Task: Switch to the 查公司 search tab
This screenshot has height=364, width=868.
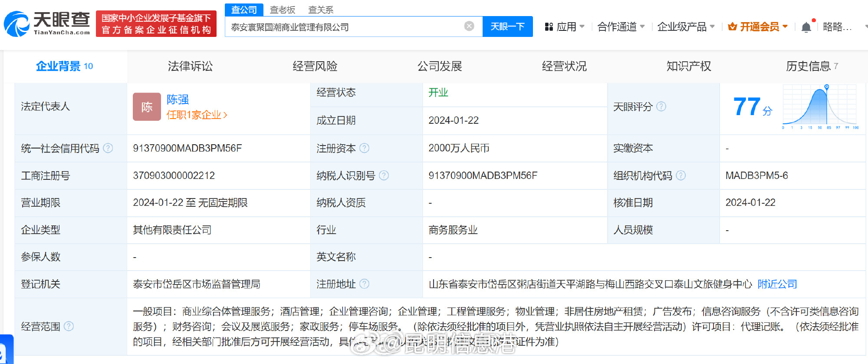Action: (x=244, y=10)
